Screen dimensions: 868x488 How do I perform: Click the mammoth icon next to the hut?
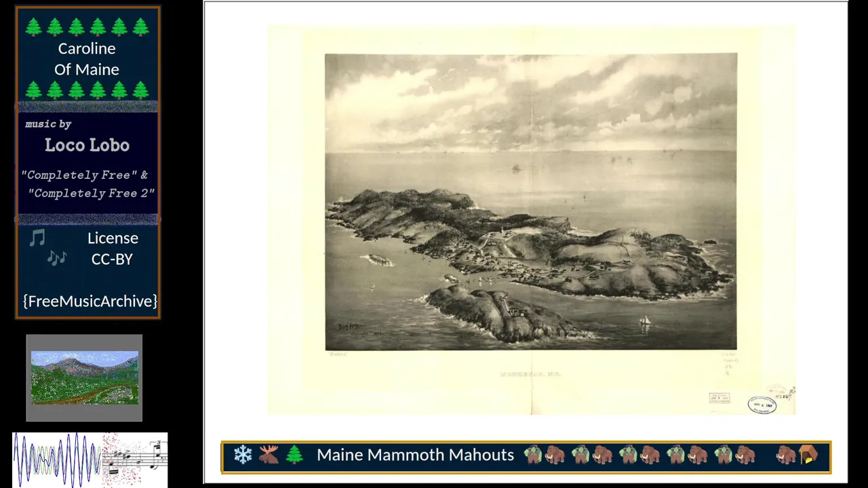pos(786,455)
